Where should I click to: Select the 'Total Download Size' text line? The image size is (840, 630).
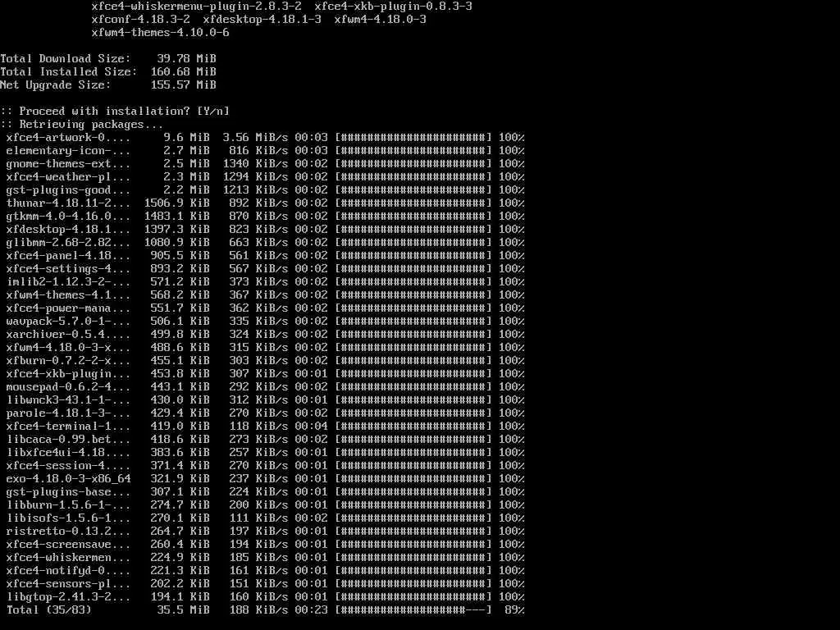point(108,58)
